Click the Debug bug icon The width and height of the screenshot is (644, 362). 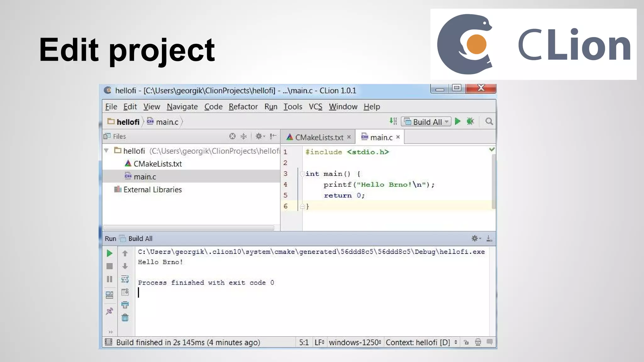470,121
